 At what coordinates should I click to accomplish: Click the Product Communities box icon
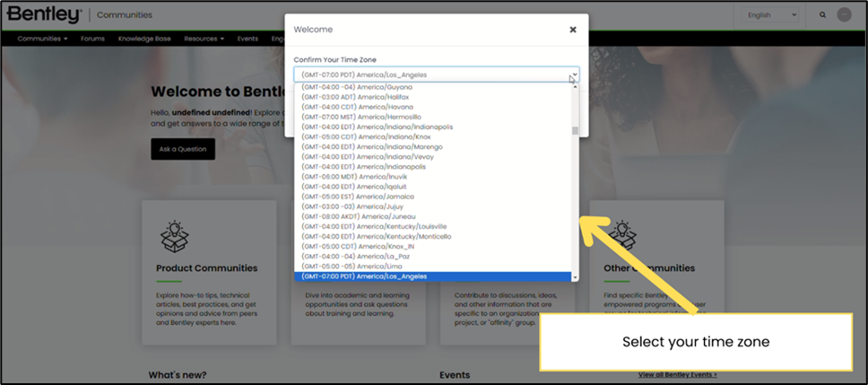click(174, 237)
